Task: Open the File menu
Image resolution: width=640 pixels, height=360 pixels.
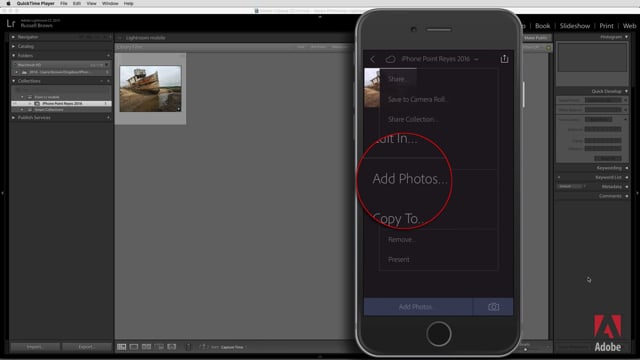Action: [x=64, y=3]
